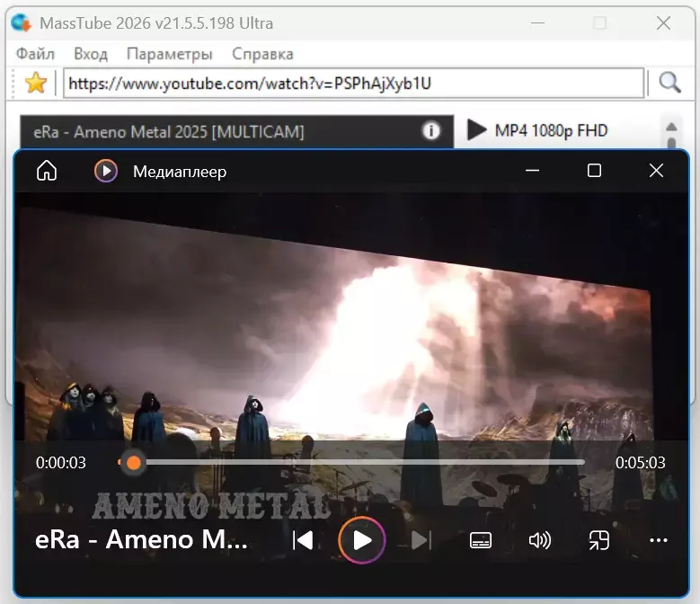Switch to mini player mode
This screenshot has height=604, width=700.
point(599,540)
